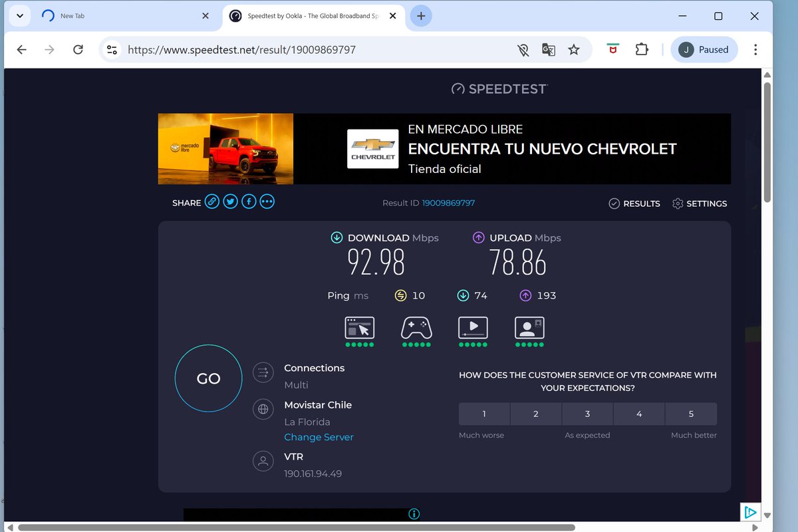Open the Extensions puzzle icon
Screen dimensions: 798x532
tap(642, 50)
